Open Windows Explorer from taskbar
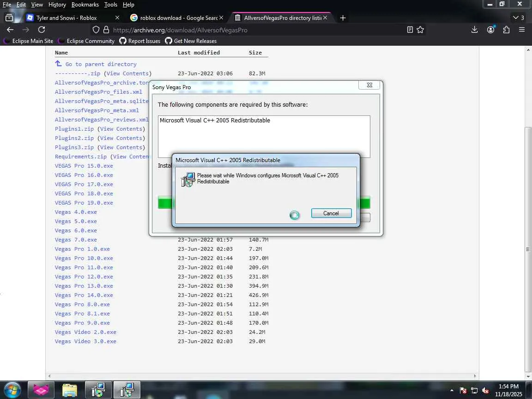532x399 pixels. click(70, 390)
